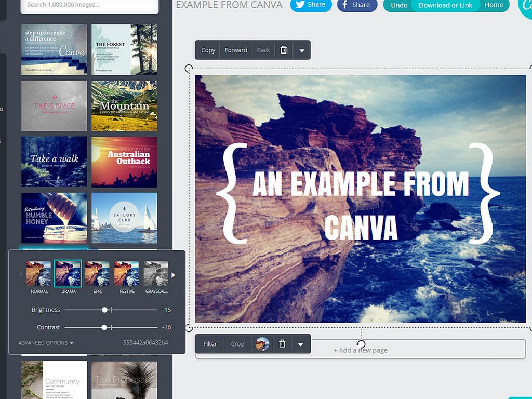Click the Download or Link button
The image size is (532, 399).
(x=445, y=5)
